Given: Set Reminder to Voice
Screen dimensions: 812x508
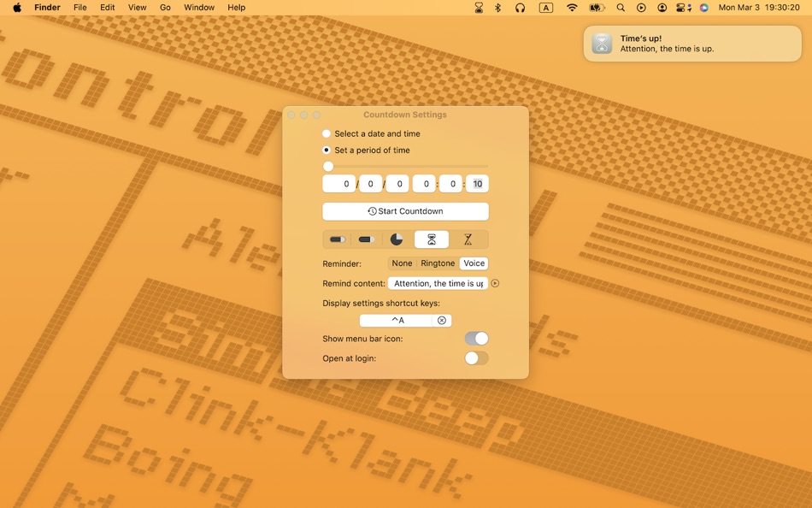Looking at the screenshot, I should (474, 263).
